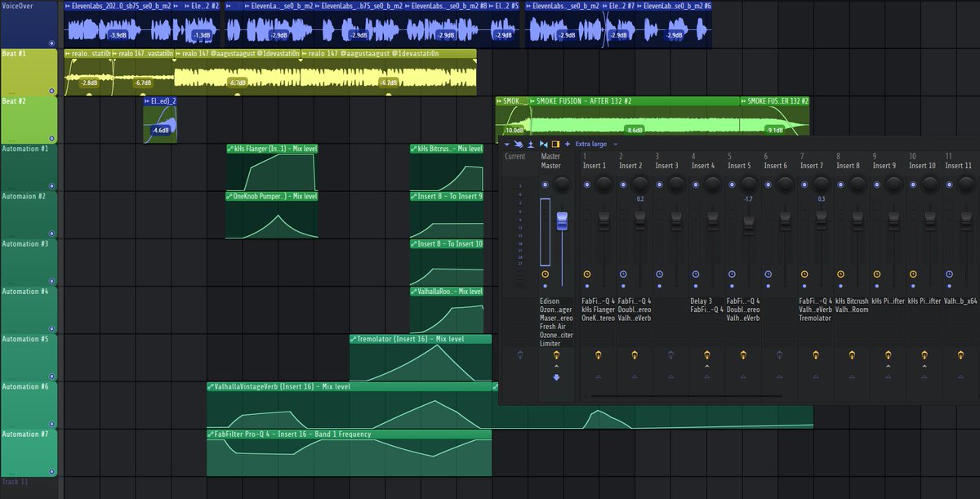Click the -8.6dB label on SMOKE FUSION clip
980x499 pixels.
pyautogui.click(x=634, y=130)
